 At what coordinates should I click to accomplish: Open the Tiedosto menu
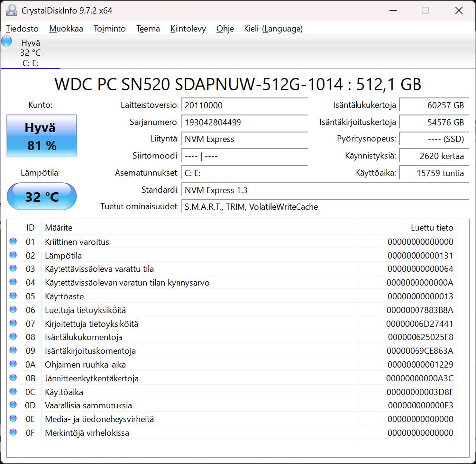pos(22,29)
